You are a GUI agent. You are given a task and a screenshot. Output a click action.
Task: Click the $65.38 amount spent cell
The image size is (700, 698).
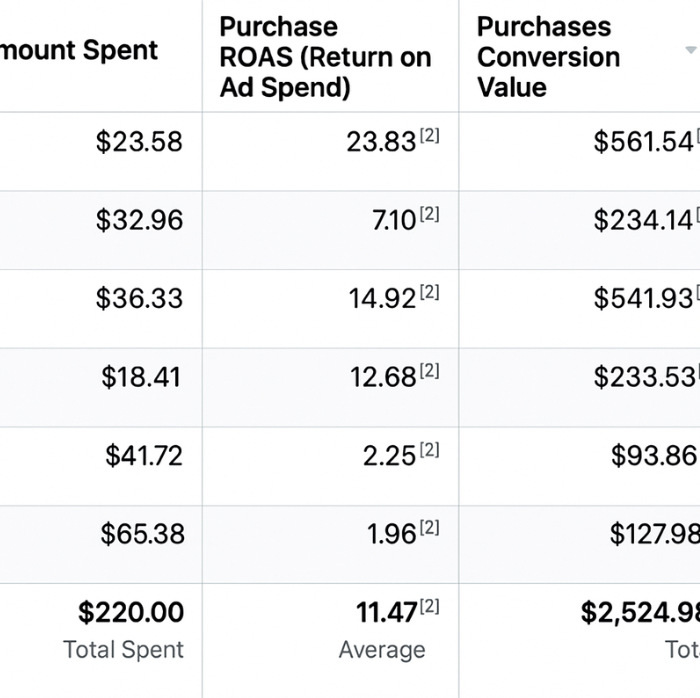click(142, 534)
